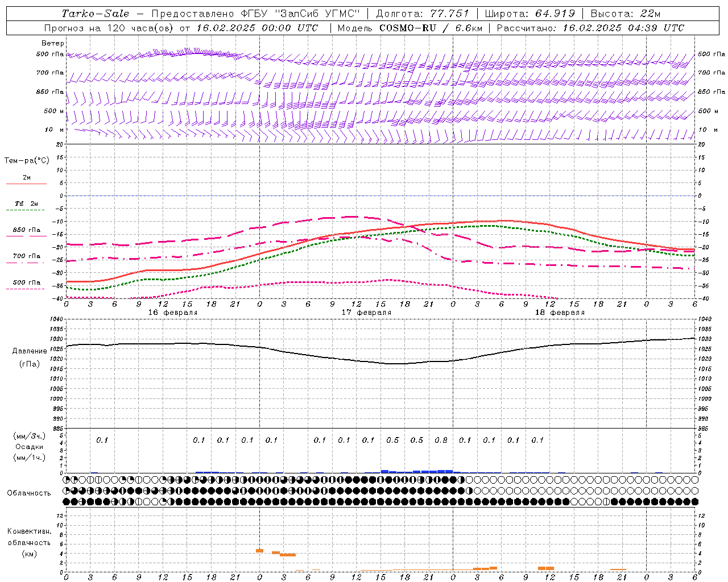Click the 'Ветер' wind panel label
This screenshot has width=728, height=582.
(x=53, y=43)
